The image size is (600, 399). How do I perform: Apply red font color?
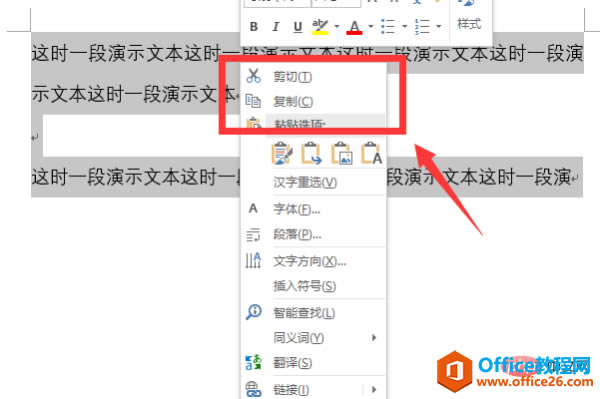click(354, 27)
